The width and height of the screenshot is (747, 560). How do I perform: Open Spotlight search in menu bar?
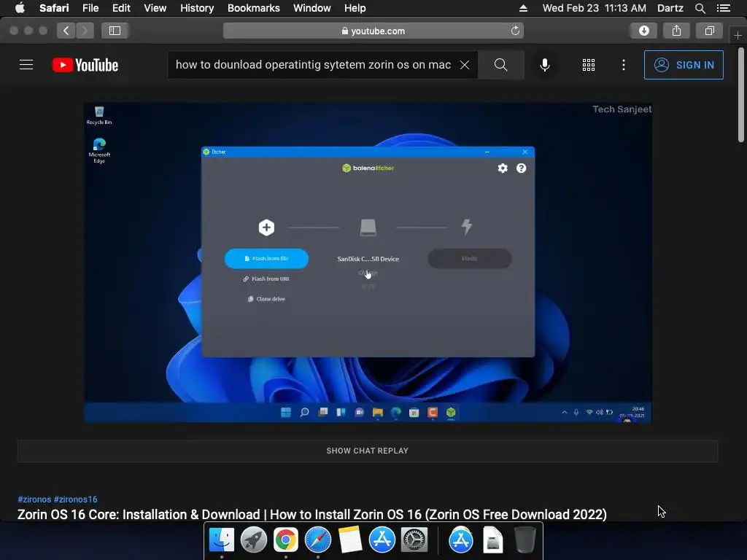click(700, 8)
